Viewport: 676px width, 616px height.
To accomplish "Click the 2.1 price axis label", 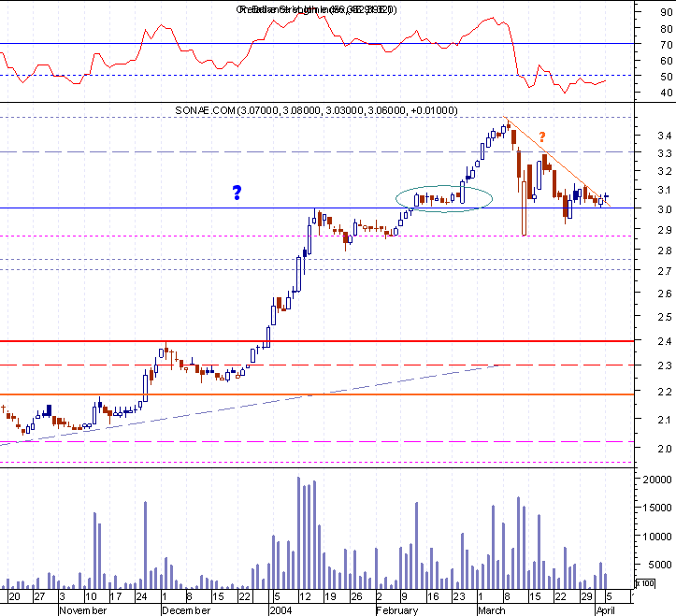I will tap(665, 420).
